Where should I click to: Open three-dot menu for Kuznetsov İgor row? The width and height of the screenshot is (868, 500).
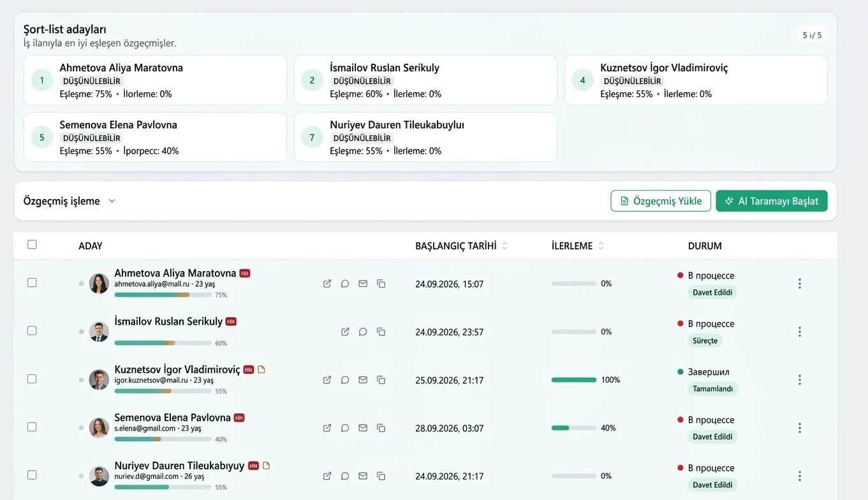[800, 380]
